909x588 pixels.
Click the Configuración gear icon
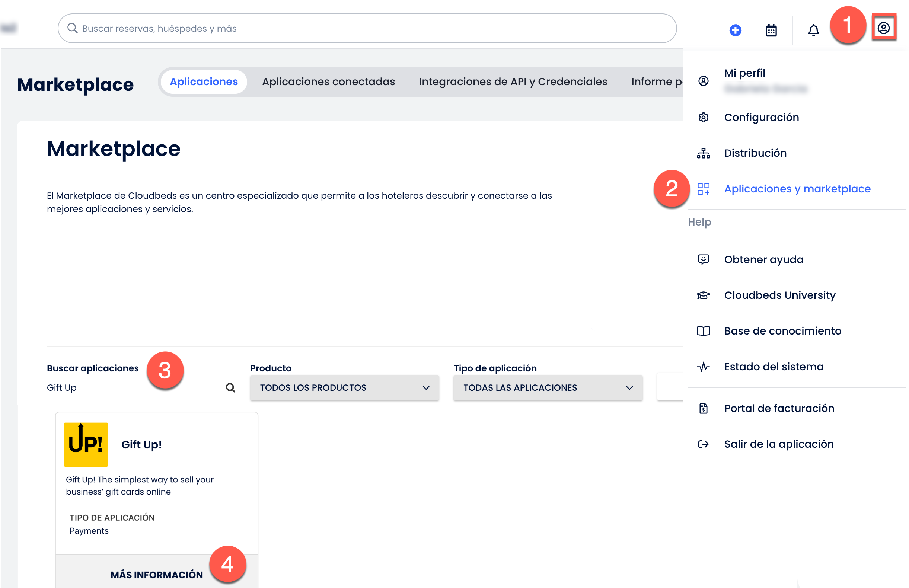(703, 117)
